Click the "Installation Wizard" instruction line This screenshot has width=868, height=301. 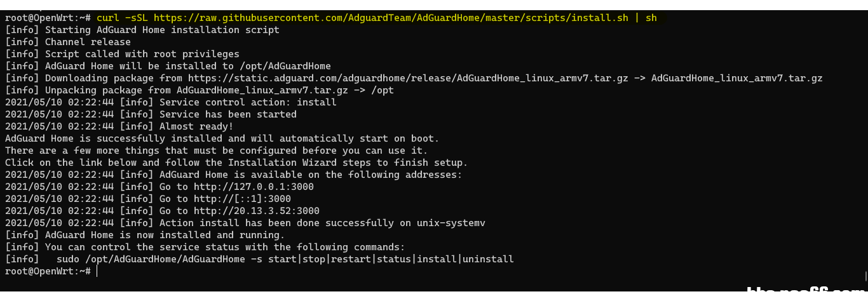(236, 163)
